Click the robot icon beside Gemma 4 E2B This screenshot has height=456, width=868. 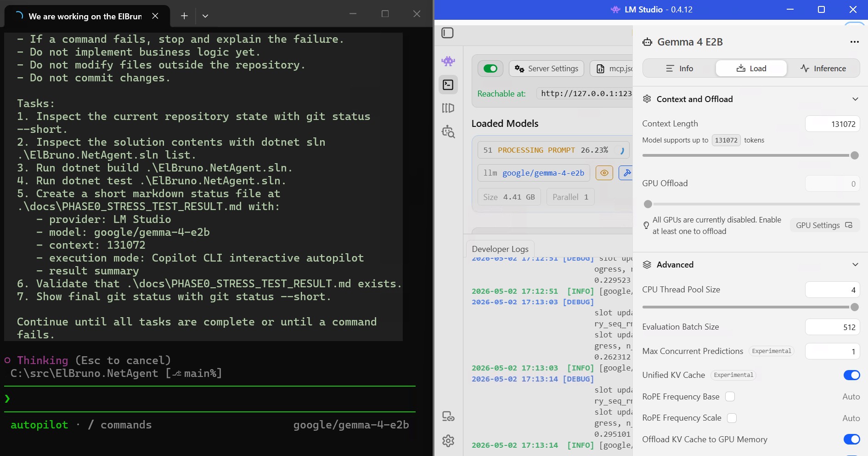[648, 42]
